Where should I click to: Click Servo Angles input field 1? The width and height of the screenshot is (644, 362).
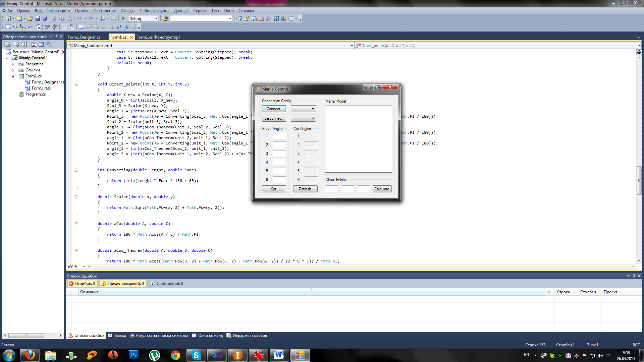279,136
